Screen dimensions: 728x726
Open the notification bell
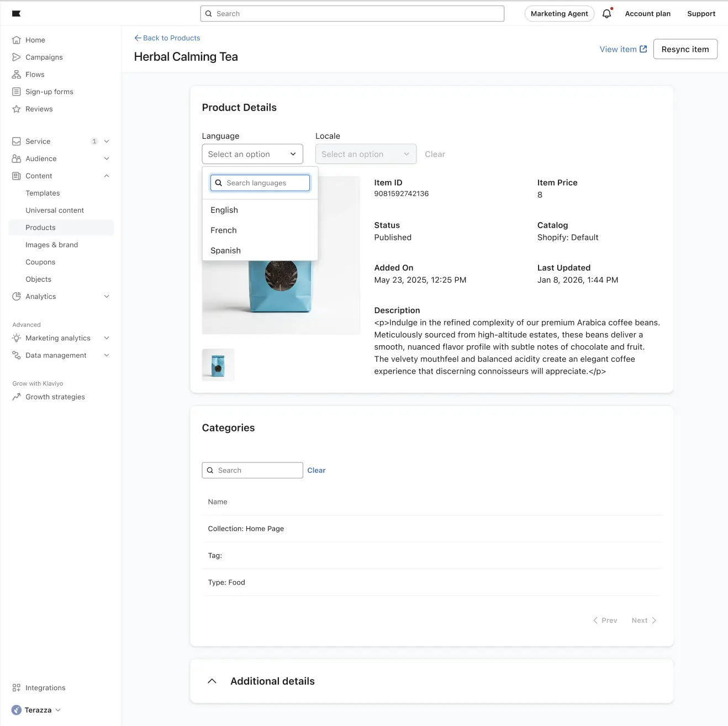[x=606, y=13]
